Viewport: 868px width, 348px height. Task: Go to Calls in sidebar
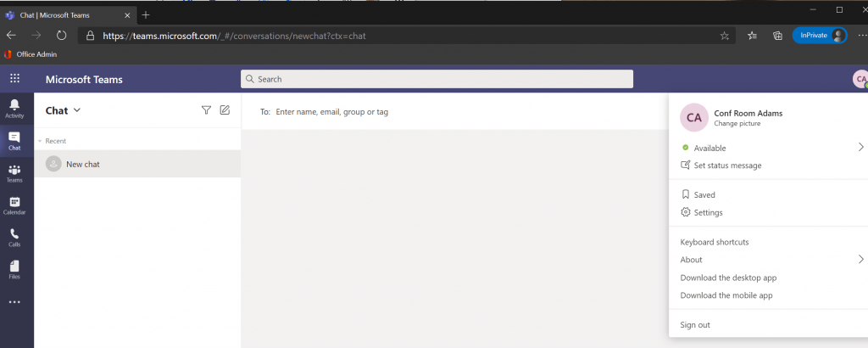coord(14,238)
